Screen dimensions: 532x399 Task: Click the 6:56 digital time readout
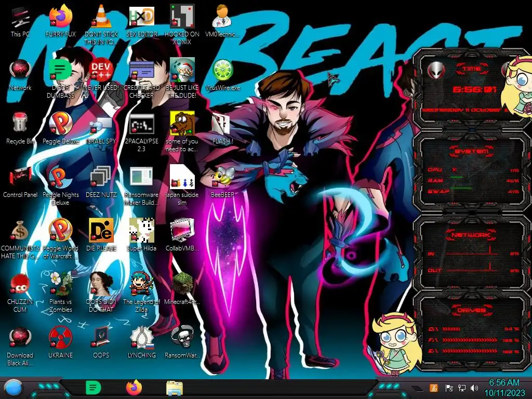[474, 89]
